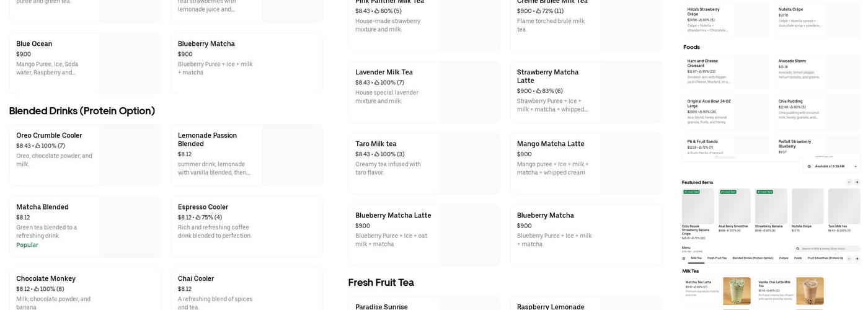The height and width of the screenshot is (310, 868).
Task: Open the Crêpes category tab
Action: (784, 258)
